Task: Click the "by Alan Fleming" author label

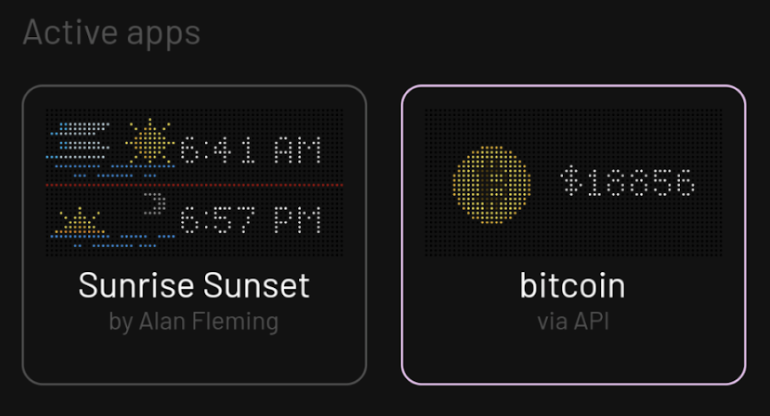Action: 194,322
